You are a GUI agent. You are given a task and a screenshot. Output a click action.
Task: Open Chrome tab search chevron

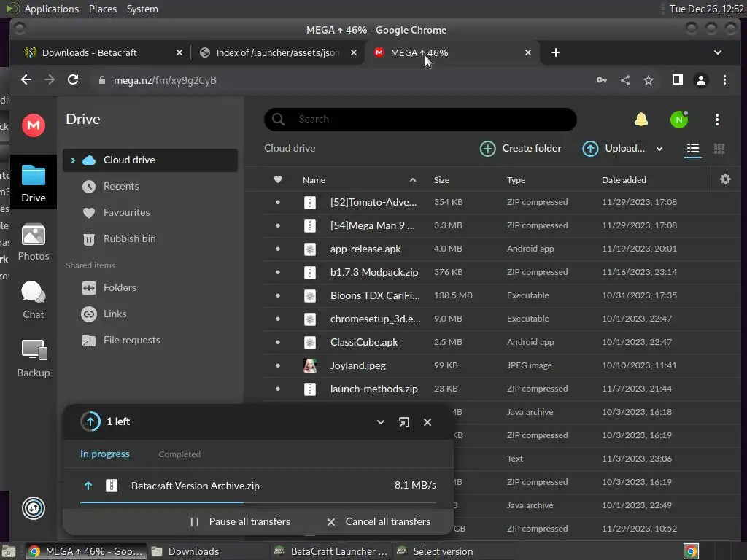pos(718,52)
